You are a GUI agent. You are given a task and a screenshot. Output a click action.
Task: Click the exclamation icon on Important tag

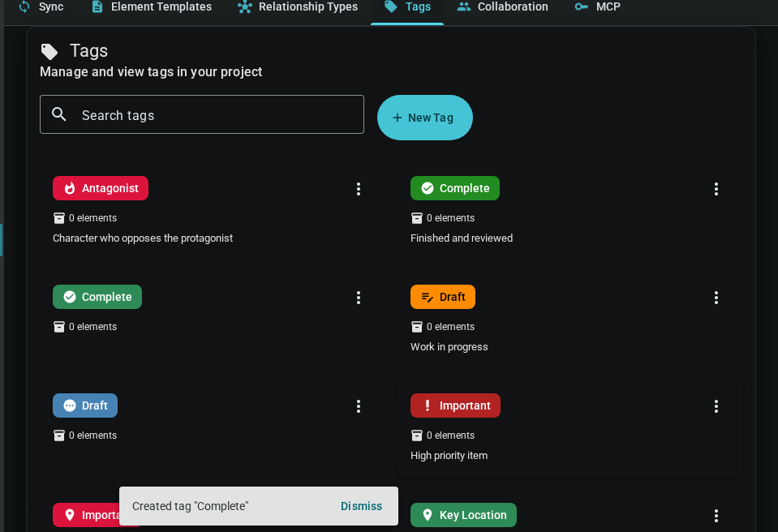coord(428,405)
